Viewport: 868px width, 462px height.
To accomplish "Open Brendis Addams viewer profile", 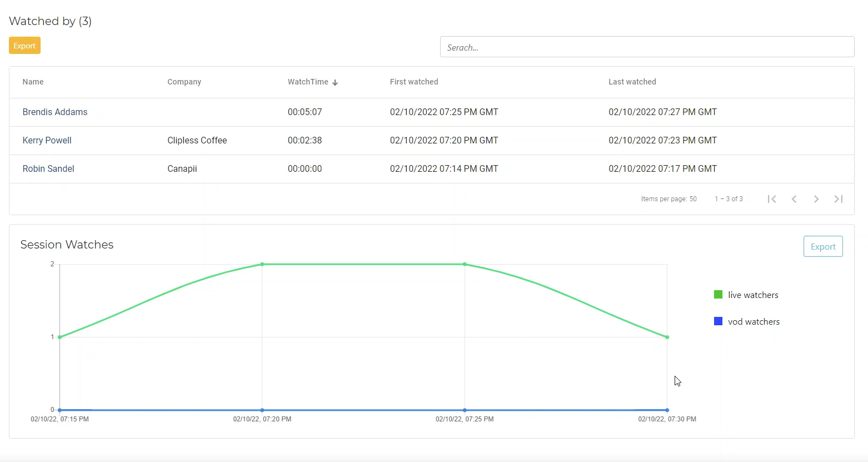I will (x=55, y=112).
